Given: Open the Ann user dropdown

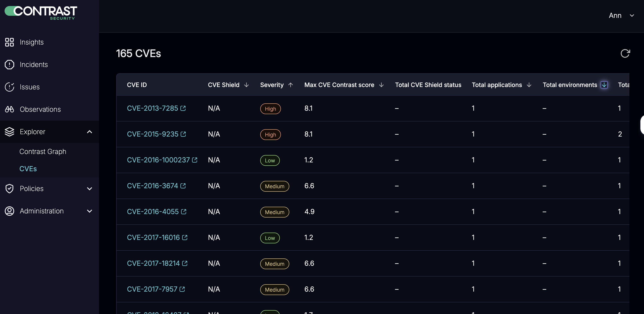Looking at the screenshot, I should 621,16.
